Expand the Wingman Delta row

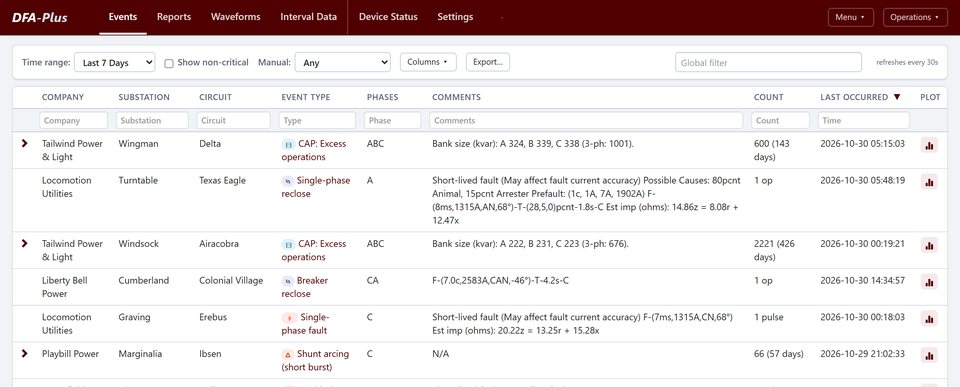tap(24, 143)
